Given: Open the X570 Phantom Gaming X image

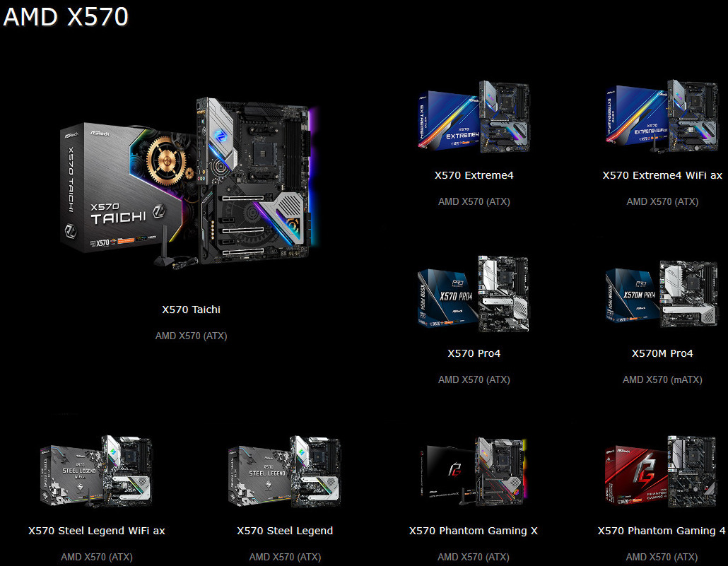Looking at the screenshot, I should tap(474, 471).
